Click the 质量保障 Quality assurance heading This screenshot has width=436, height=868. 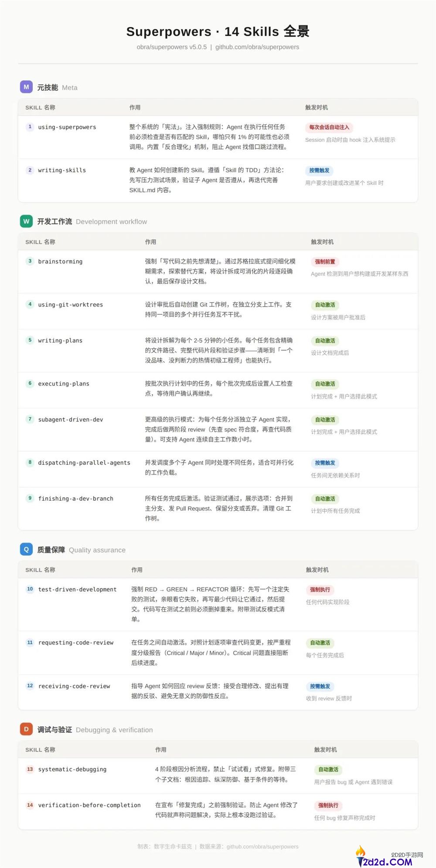click(x=81, y=550)
